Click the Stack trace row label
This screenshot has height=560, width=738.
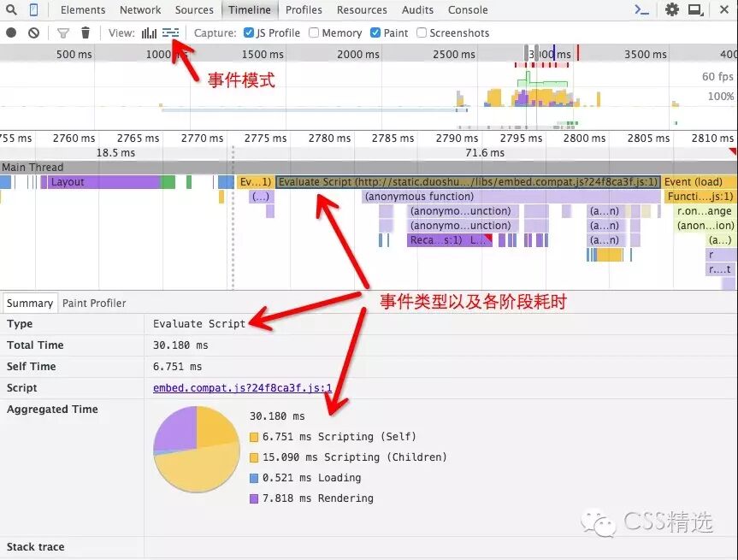point(36,547)
